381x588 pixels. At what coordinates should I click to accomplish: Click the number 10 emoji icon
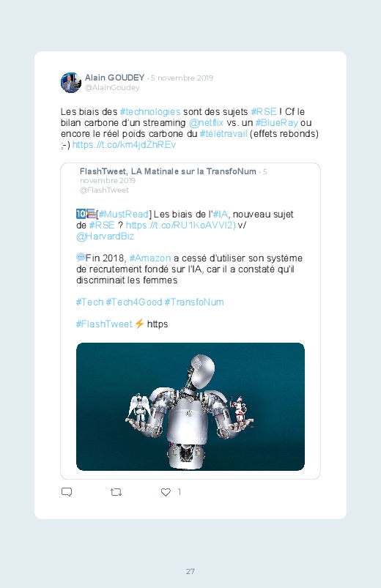click(x=81, y=214)
